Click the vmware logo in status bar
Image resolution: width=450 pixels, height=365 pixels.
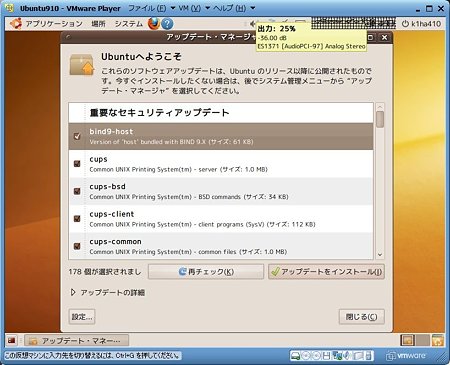click(x=406, y=356)
